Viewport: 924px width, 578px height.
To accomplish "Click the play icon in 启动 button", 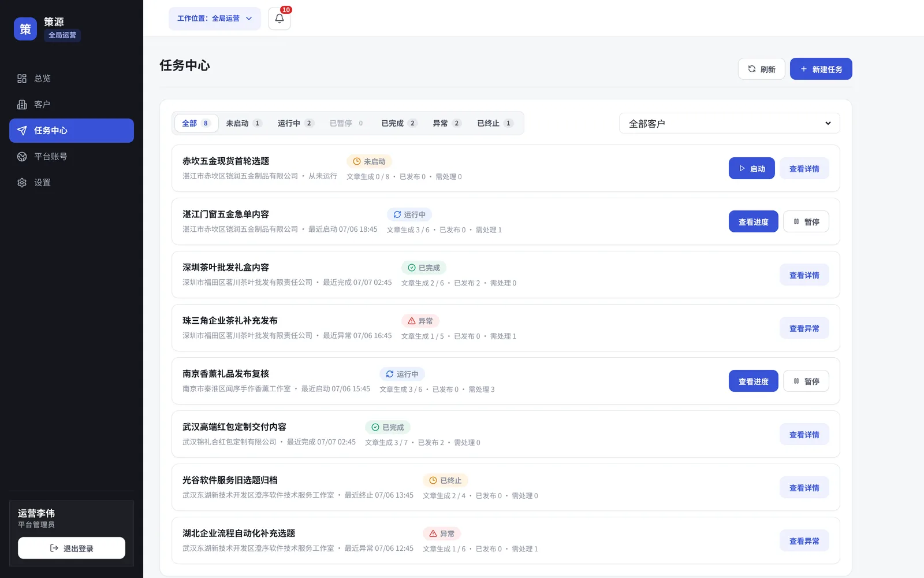I will click(x=742, y=169).
